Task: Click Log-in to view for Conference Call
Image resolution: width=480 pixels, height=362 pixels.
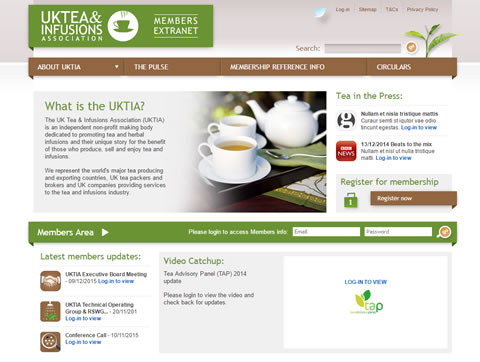Action: (83, 342)
